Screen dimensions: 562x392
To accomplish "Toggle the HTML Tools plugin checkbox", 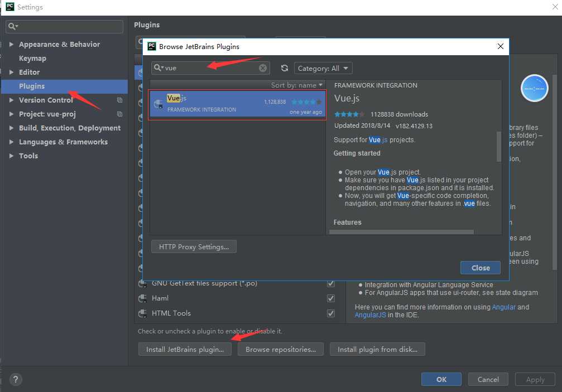I will click(x=331, y=313).
